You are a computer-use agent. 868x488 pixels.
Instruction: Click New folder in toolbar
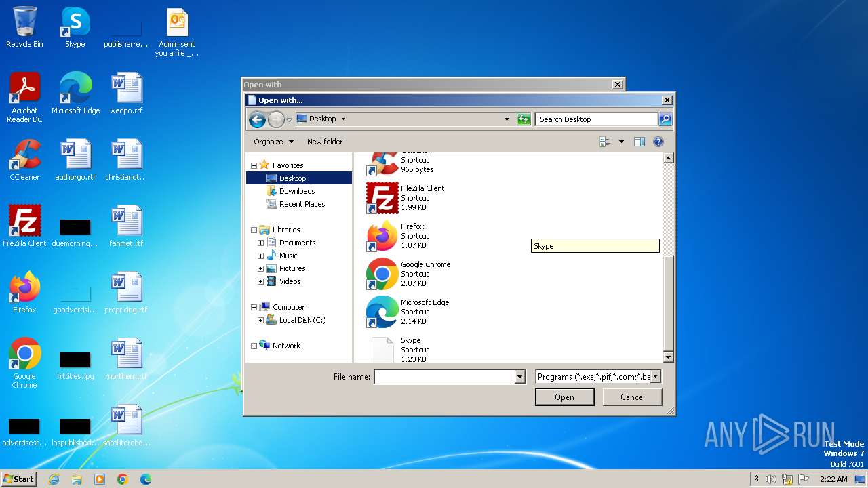[x=325, y=142]
